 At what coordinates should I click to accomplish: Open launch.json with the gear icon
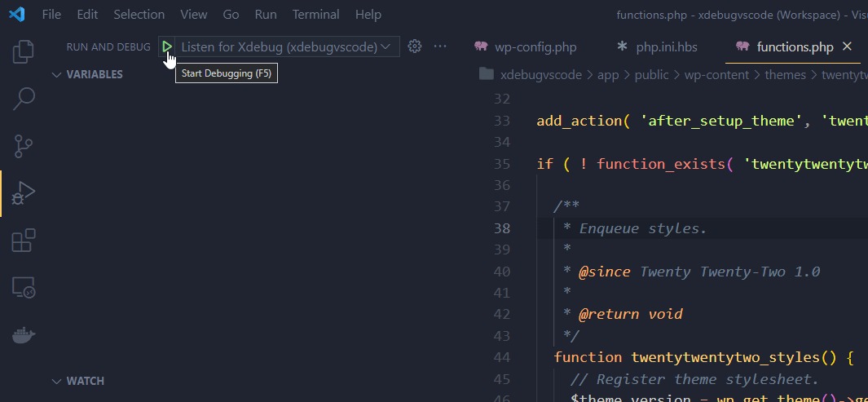tap(415, 46)
